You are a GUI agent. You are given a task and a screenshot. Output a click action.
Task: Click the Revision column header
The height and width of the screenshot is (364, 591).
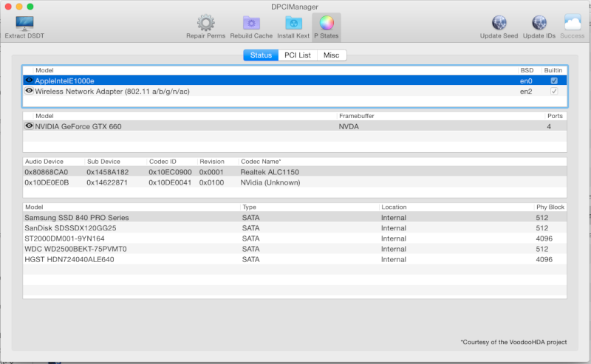pyautogui.click(x=212, y=162)
